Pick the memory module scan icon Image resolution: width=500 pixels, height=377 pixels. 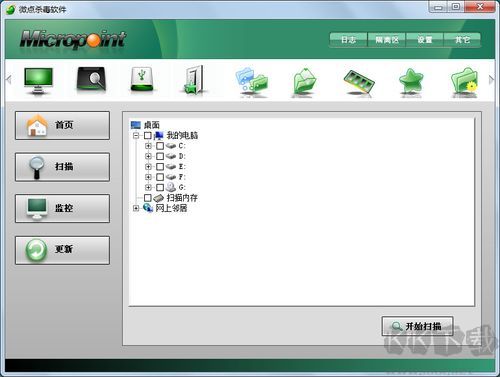click(x=359, y=82)
